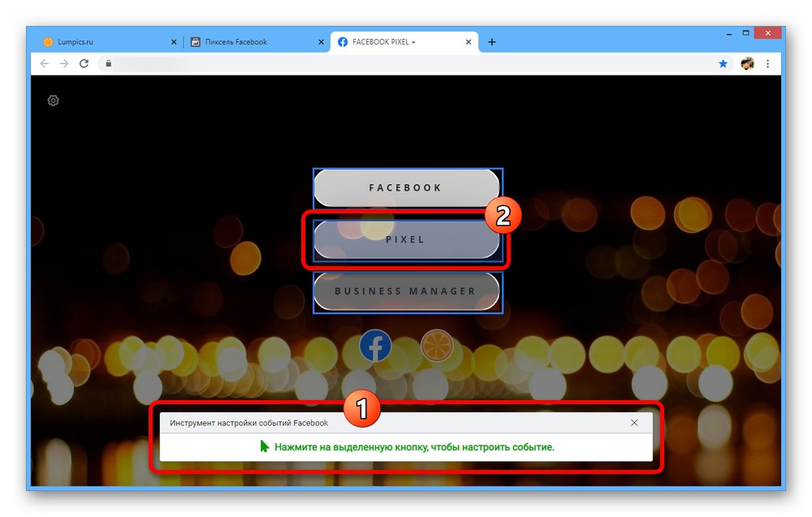
Task: Bookmark this page with the star icon
Action: click(723, 63)
